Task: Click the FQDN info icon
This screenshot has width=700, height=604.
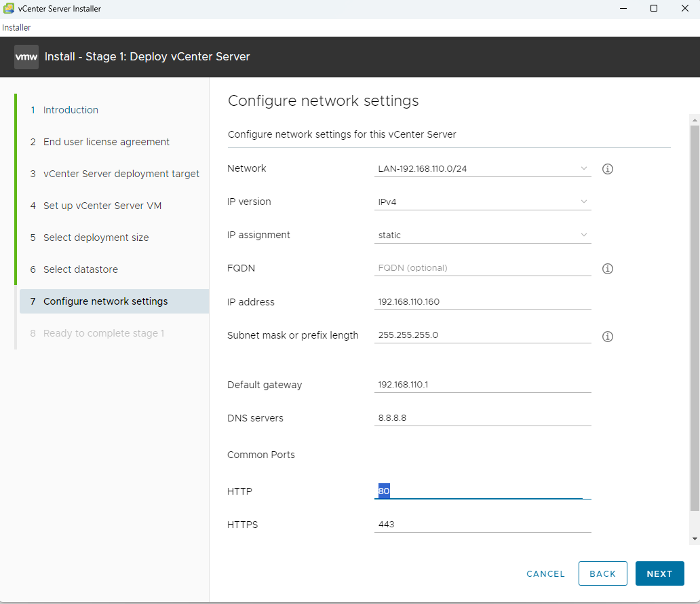Action: [x=607, y=269]
